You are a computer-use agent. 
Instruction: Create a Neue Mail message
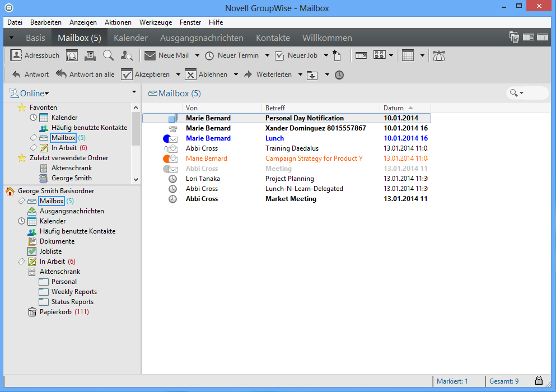pyautogui.click(x=166, y=55)
